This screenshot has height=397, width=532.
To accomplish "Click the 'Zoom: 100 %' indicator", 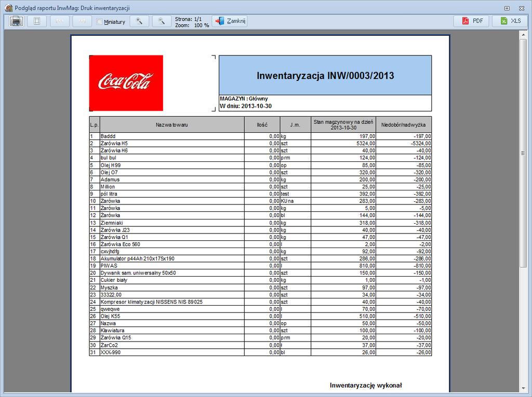I will 192,25.
